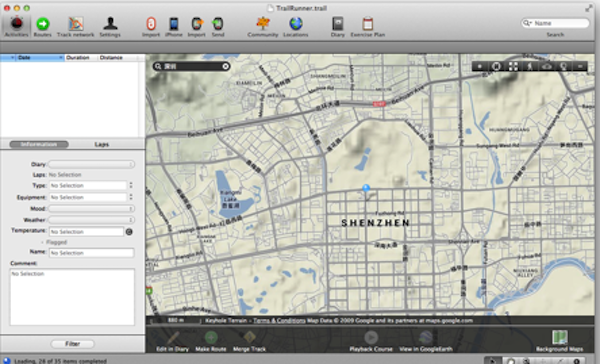Open Background Maps chooser
This screenshot has width=600, height=364.
pyautogui.click(x=559, y=341)
